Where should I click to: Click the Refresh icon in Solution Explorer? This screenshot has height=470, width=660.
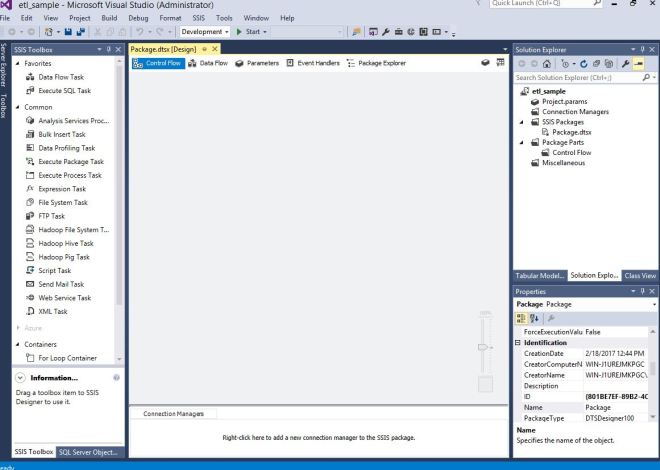tap(583, 64)
